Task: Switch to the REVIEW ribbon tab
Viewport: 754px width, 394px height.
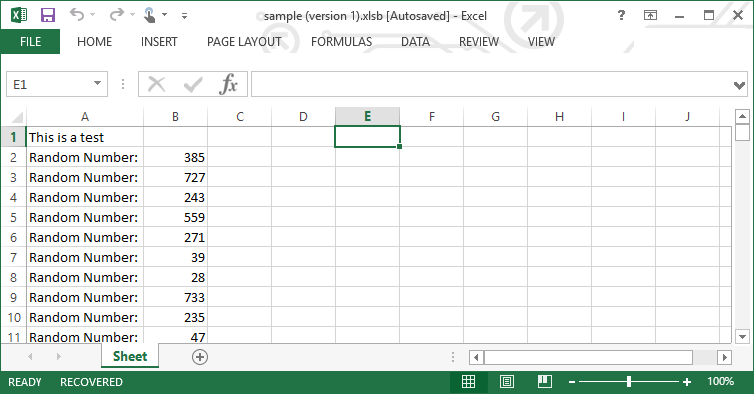Action: click(479, 42)
